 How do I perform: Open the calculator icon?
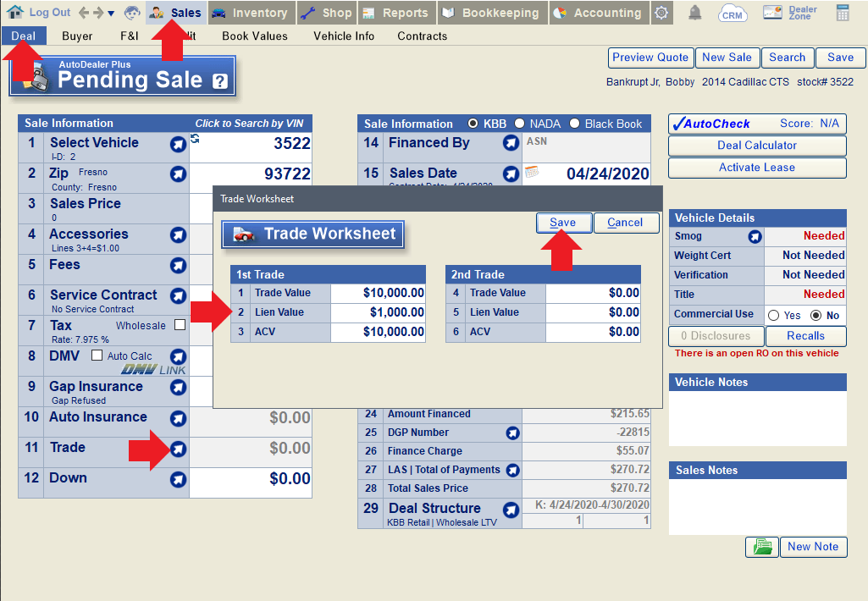pyautogui.click(x=843, y=12)
